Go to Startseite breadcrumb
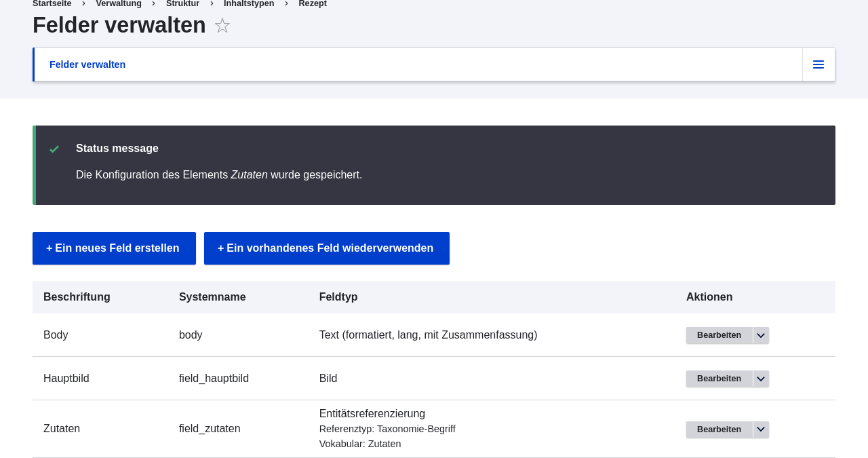 point(52,3)
